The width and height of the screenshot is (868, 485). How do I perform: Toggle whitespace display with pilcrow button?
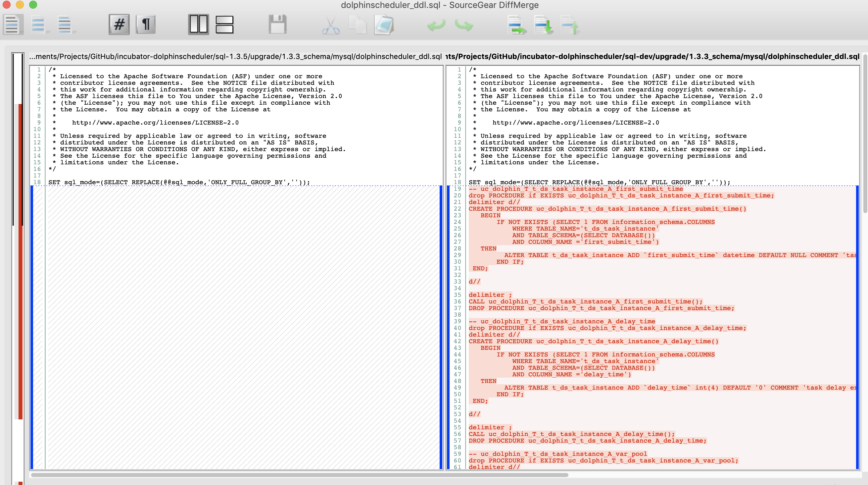pos(146,25)
